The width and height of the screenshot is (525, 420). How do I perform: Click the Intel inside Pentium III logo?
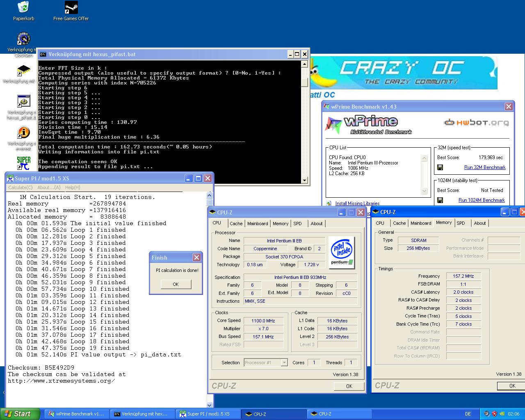pos(341,252)
